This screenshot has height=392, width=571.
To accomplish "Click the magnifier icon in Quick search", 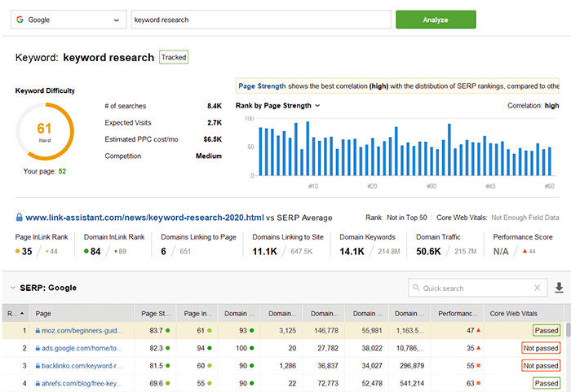I will click(x=416, y=288).
